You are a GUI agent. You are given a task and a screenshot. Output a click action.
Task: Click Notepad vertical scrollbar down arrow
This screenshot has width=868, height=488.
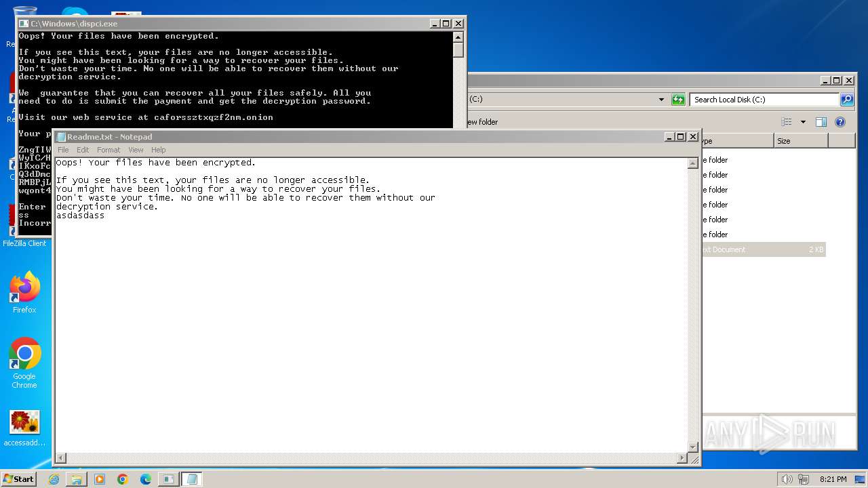[692, 447]
